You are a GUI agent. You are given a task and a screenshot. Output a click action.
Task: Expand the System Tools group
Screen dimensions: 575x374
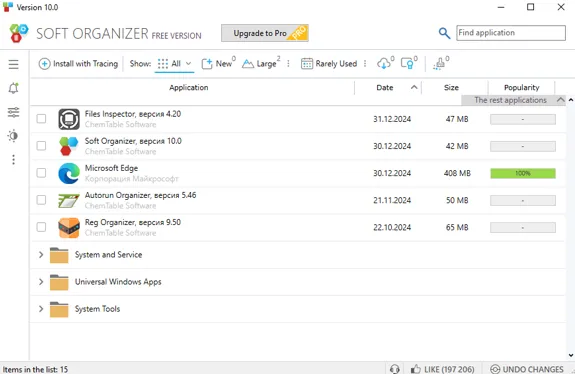pos(41,309)
